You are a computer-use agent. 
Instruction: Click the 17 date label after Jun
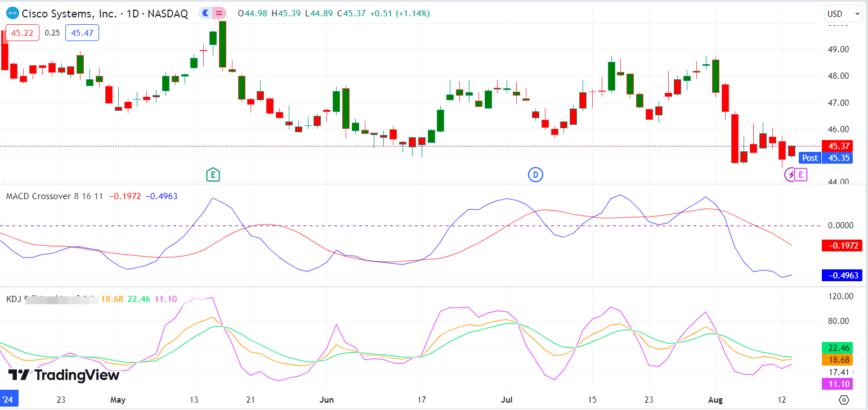point(422,400)
